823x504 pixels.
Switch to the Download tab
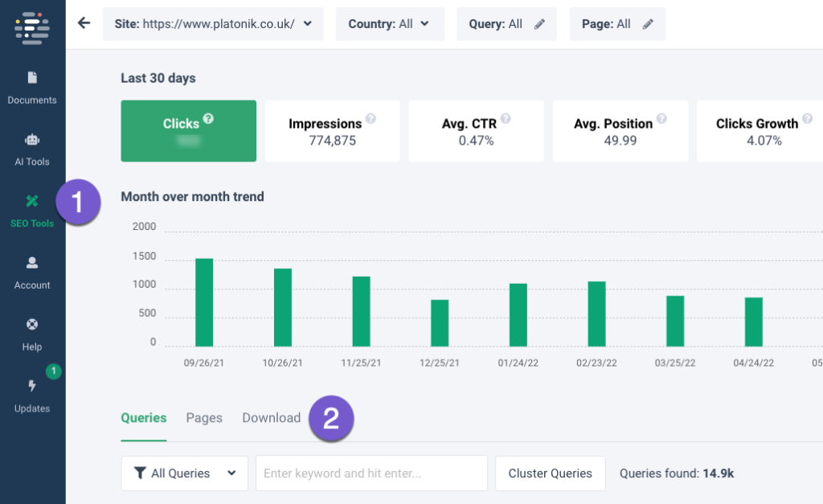point(272,418)
